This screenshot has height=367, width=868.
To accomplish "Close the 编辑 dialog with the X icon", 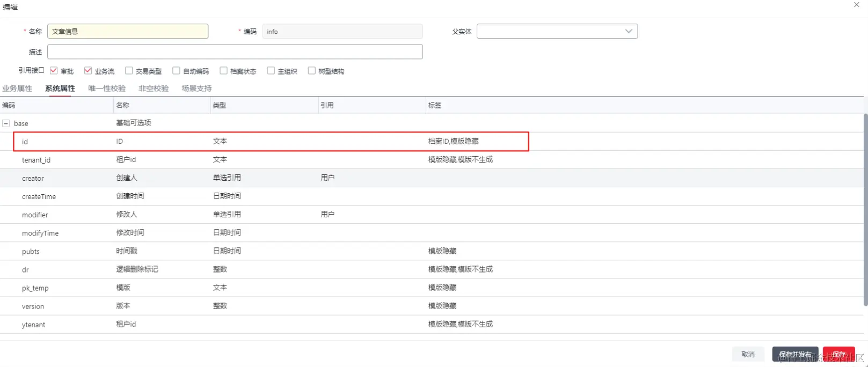I will click(856, 5).
